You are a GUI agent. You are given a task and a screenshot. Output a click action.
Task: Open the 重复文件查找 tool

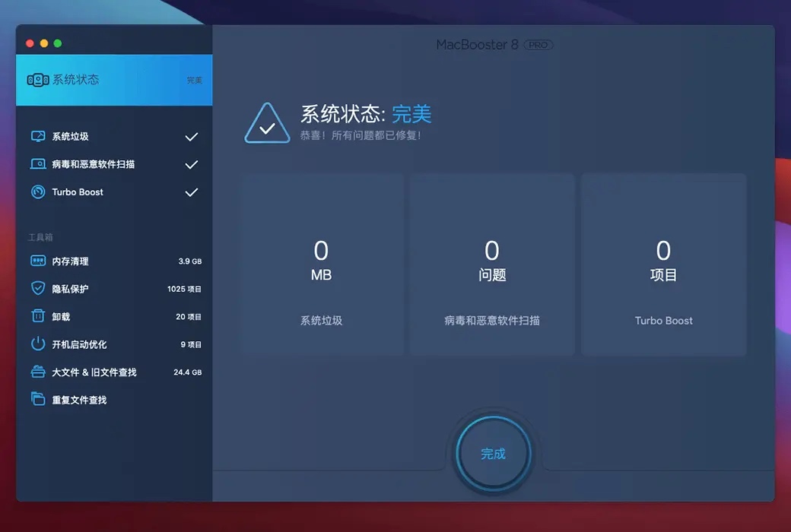(x=114, y=400)
